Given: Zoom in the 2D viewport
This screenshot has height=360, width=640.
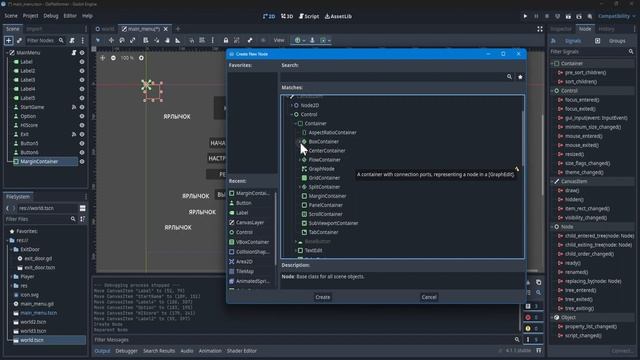Looking at the screenshot, I should [141, 58].
